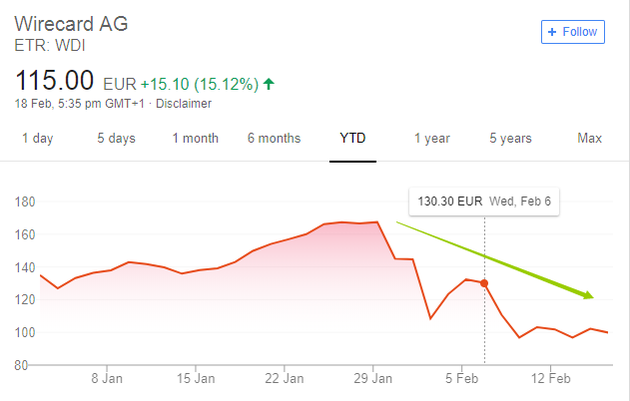This screenshot has height=401, width=630.
Task: Click the red data point on chart
Action: 485,284
